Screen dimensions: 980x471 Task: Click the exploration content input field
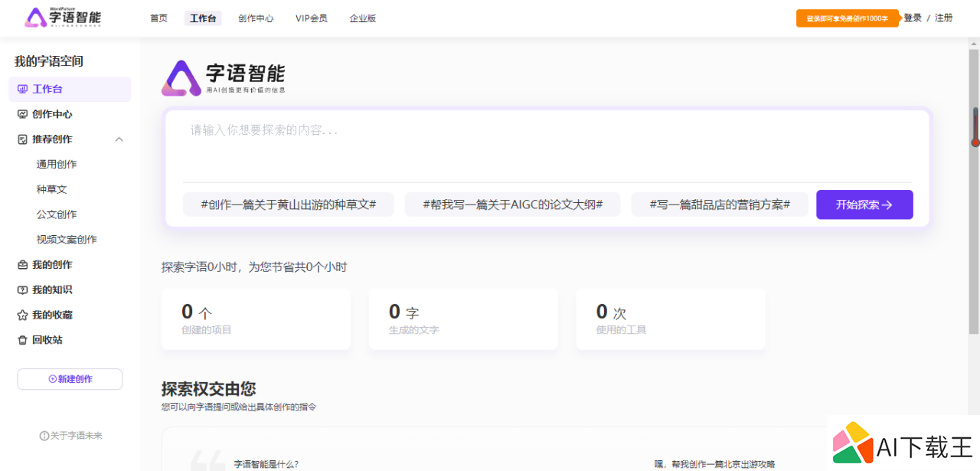[547, 147]
